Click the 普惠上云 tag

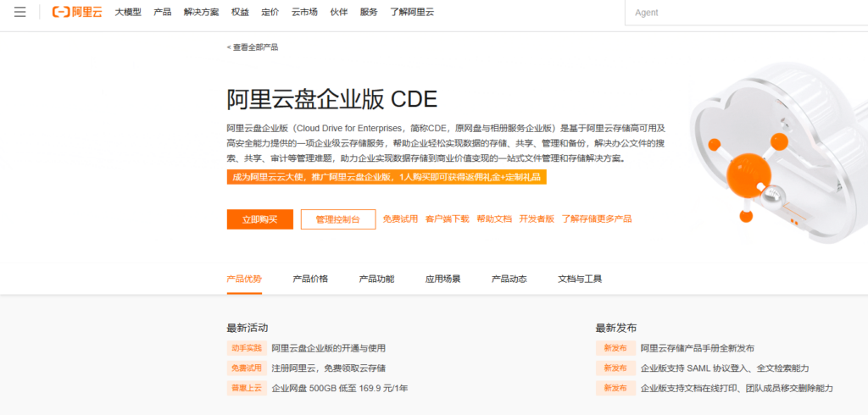pyautogui.click(x=247, y=388)
